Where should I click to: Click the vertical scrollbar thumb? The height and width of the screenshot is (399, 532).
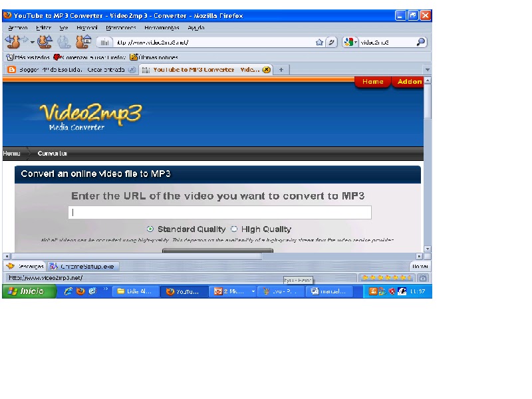tap(428, 102)
